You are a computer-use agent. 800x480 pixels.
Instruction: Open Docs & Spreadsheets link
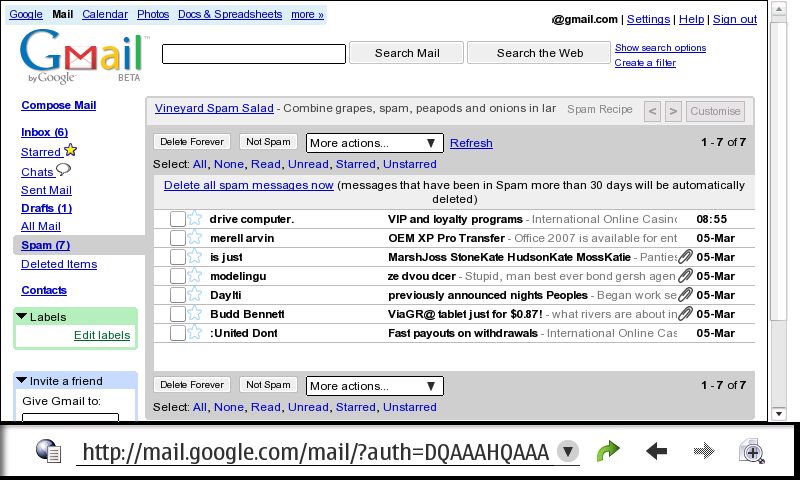click(x=230, y=14)
